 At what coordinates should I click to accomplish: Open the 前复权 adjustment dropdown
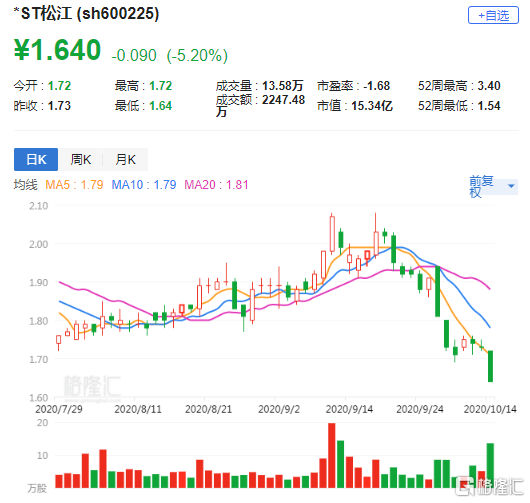493,186
